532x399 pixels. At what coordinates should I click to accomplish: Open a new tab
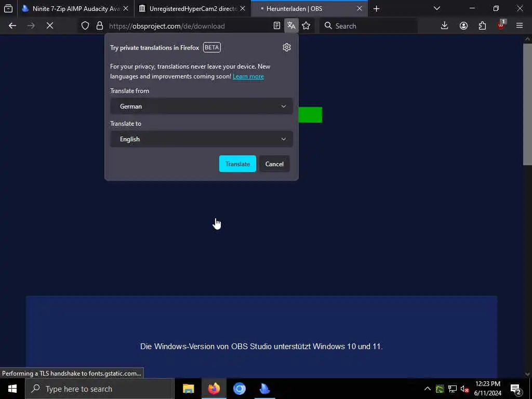pos(376,8)
